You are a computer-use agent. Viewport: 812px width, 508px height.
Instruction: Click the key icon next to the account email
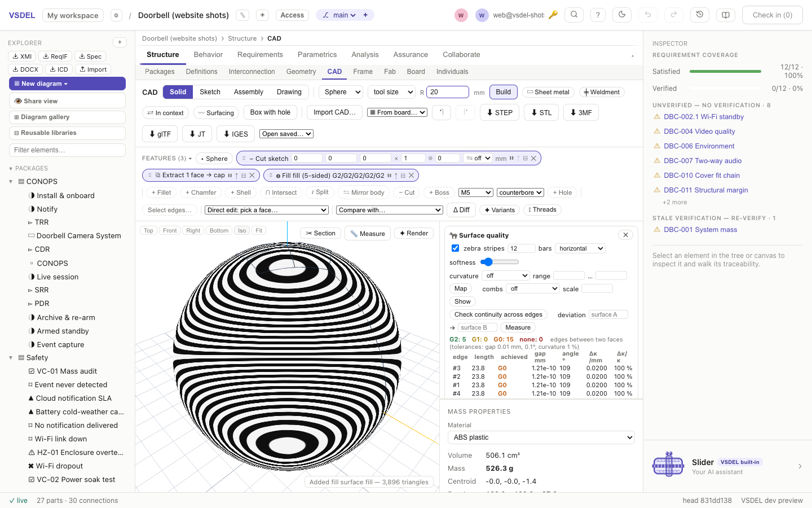[x=553, y=15]
